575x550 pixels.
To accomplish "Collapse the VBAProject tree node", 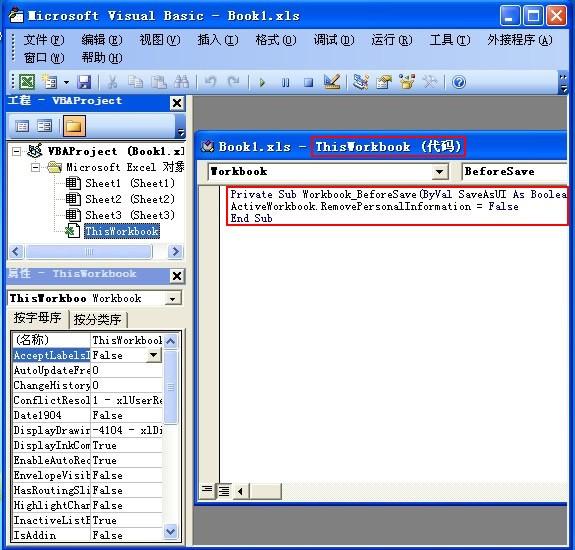I will coord(16,151).
